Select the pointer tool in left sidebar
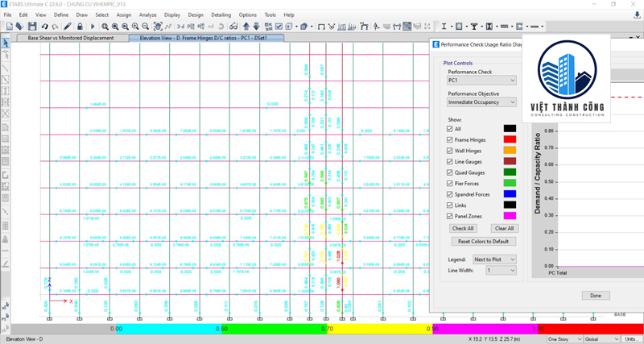This screenshot has height=344, width=644. pyautogui.click(x=6, y=43)
